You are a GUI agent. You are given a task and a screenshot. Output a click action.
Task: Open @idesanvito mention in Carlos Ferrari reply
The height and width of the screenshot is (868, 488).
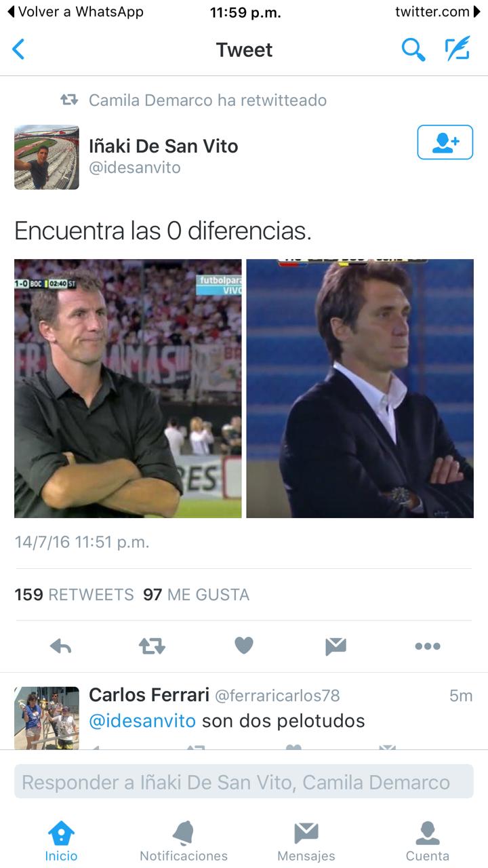pyautogui.click(x=142, y=720)
